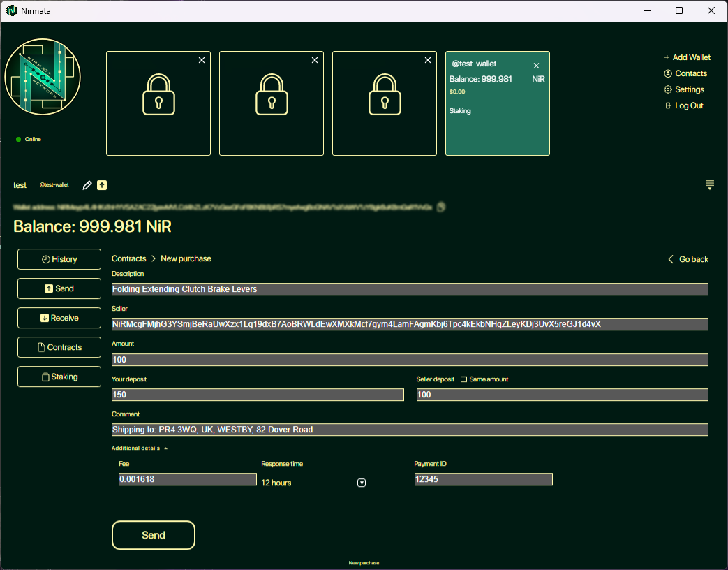
Task: Click the Nirmata Network logo
Action: [x=43, y=77]
